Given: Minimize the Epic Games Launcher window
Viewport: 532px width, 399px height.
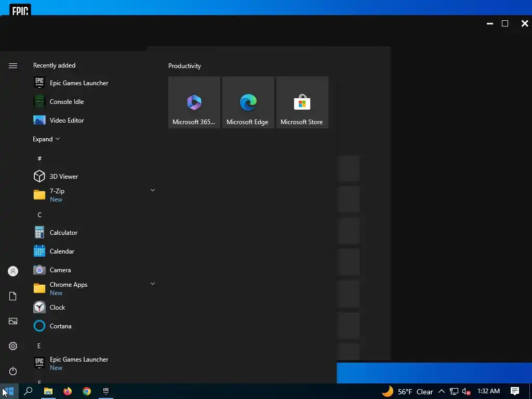Looking at the screenshot, I should coord(489,23).
